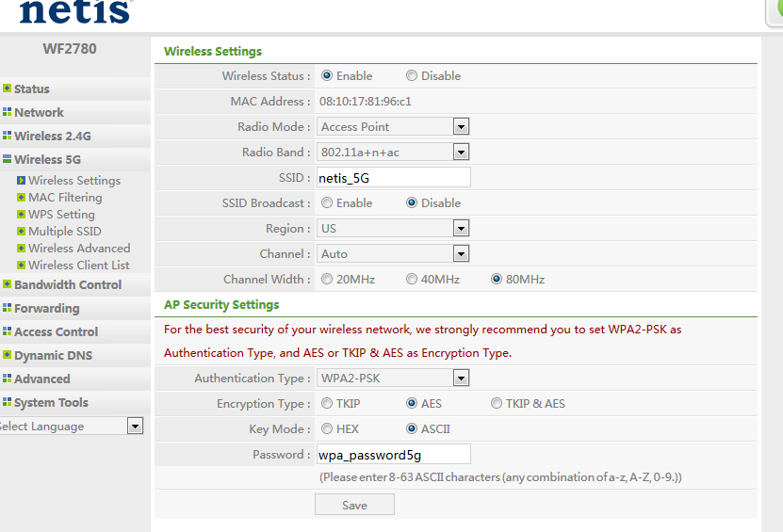
Task: Choose AES encryption type
Action: point(412,403)
